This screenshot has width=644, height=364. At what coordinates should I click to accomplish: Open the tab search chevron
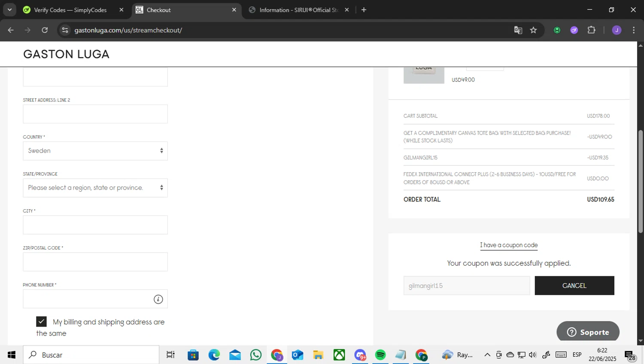pos(9,9)
